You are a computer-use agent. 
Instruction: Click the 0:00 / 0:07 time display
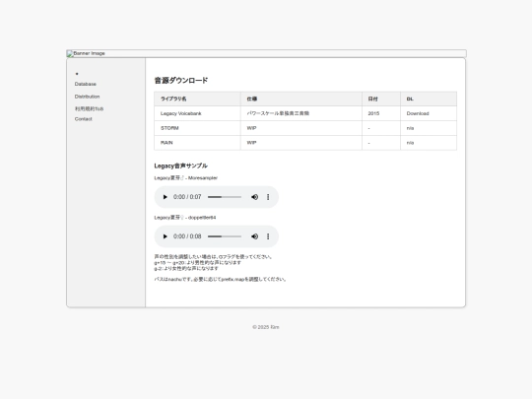click(187, 197)
